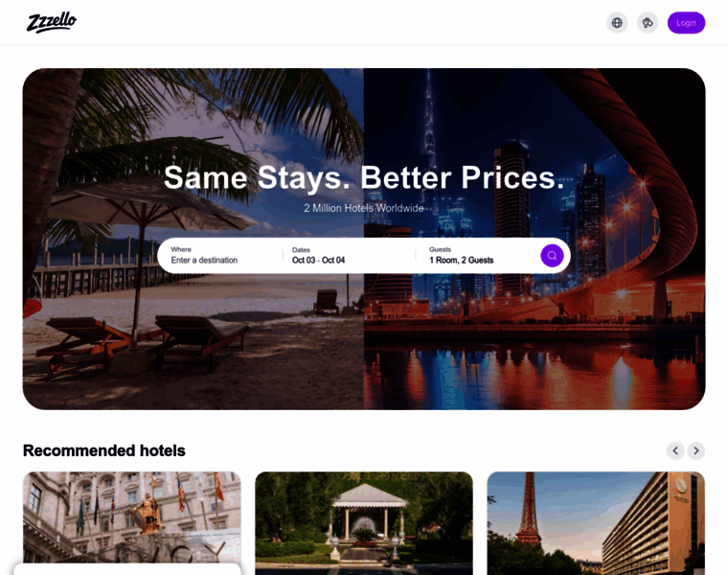
Task: Open the hotel with flags facade thumbnail
Action: pos(132,517)
